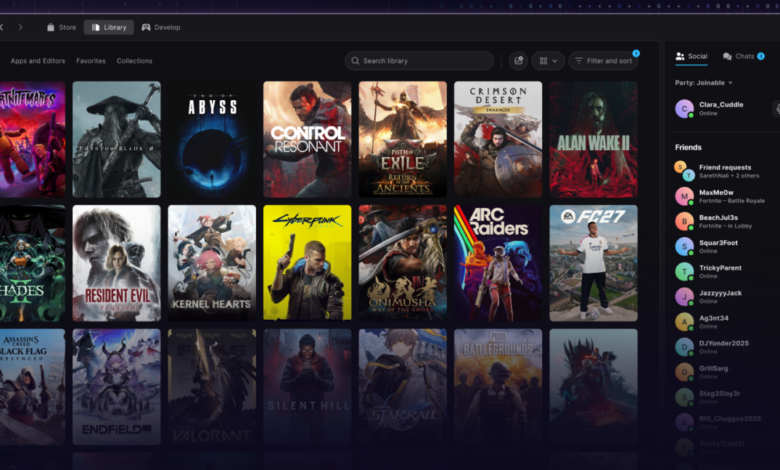The width and height of the screenshot is (780, 470).
Task: Open the Silent Hill game tile
Action: (307, 386)
